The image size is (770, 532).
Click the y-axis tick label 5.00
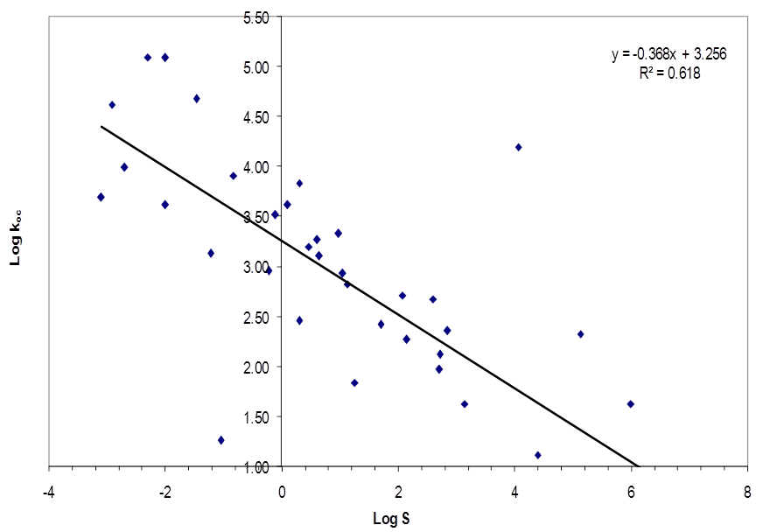click(x=264, y=66)
